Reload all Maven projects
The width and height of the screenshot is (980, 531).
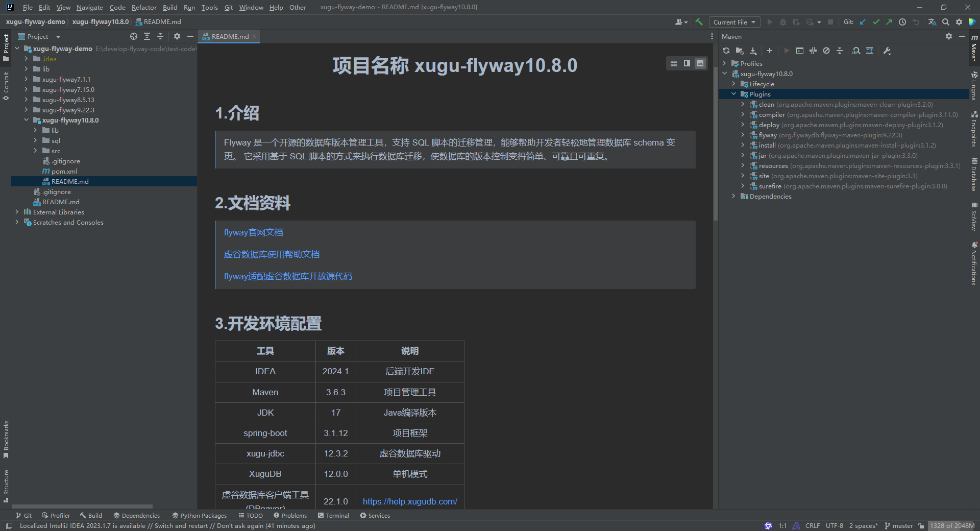coord(726,51)
